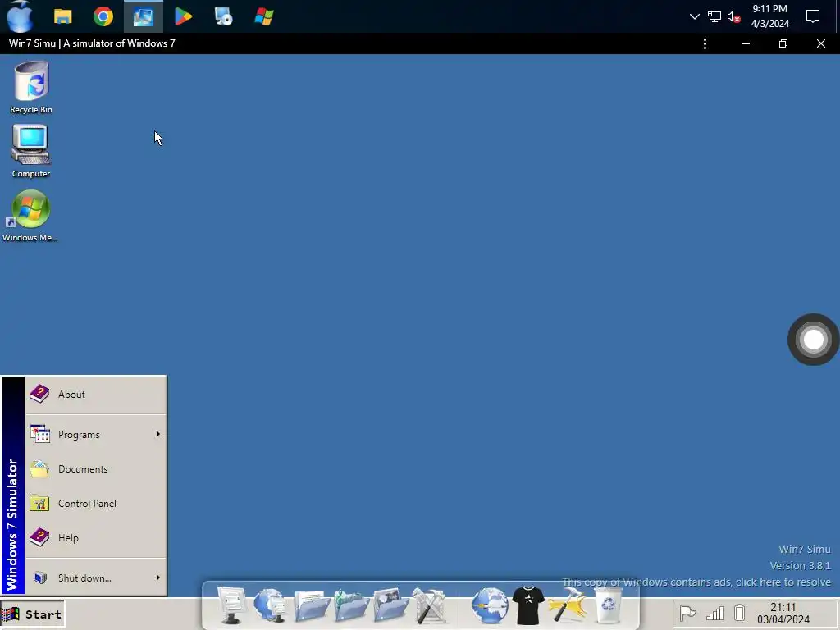Click the floating circular assistive button

point(813,340)
